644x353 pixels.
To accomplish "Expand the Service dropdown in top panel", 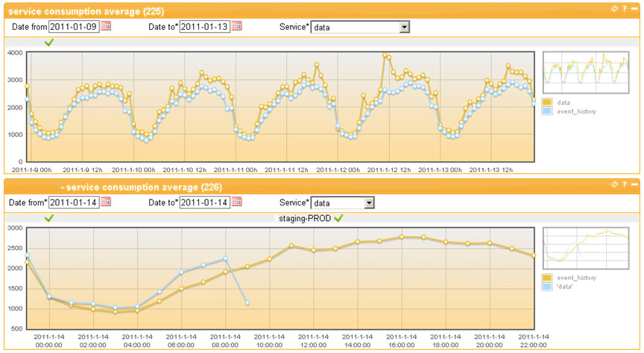I will (x=405, y=27).
